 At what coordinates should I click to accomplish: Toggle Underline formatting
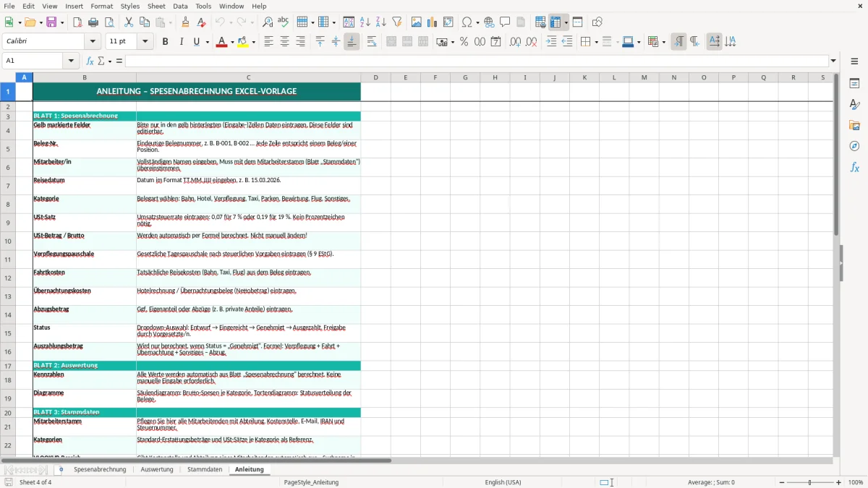pyautogui.click(x=196, y=42)
